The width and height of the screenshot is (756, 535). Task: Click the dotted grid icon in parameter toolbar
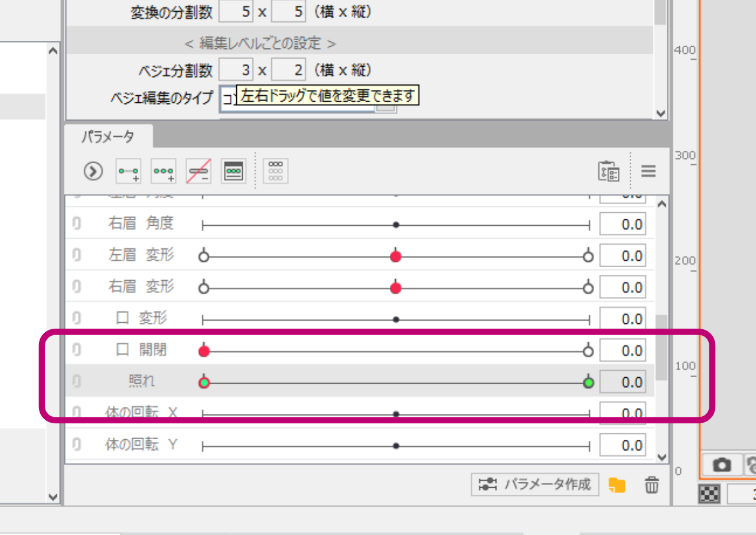276,171
